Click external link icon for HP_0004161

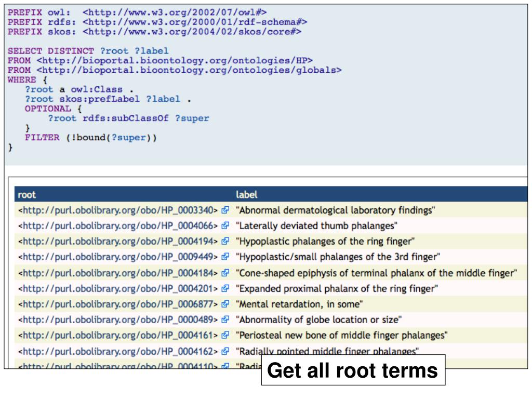pyautogui.click(x=225, y=335)
